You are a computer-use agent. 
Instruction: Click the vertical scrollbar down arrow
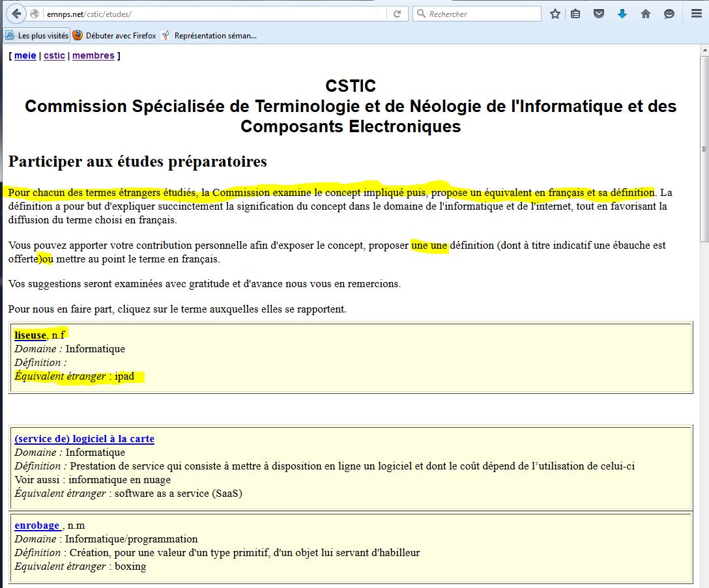tap(703, 583)
